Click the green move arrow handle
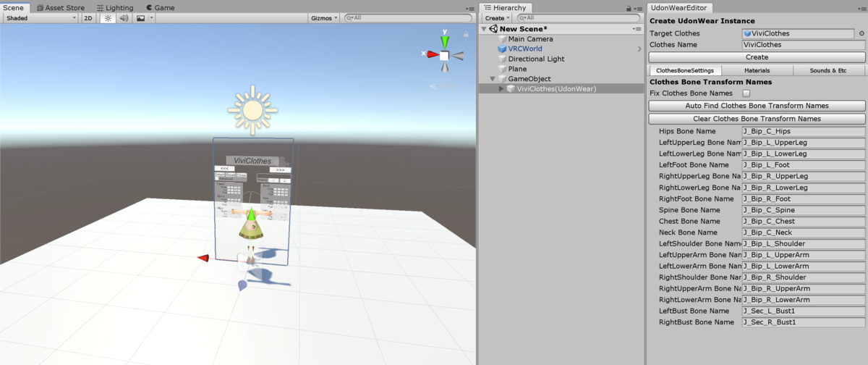868x365 pixels. tap(250, 215)
